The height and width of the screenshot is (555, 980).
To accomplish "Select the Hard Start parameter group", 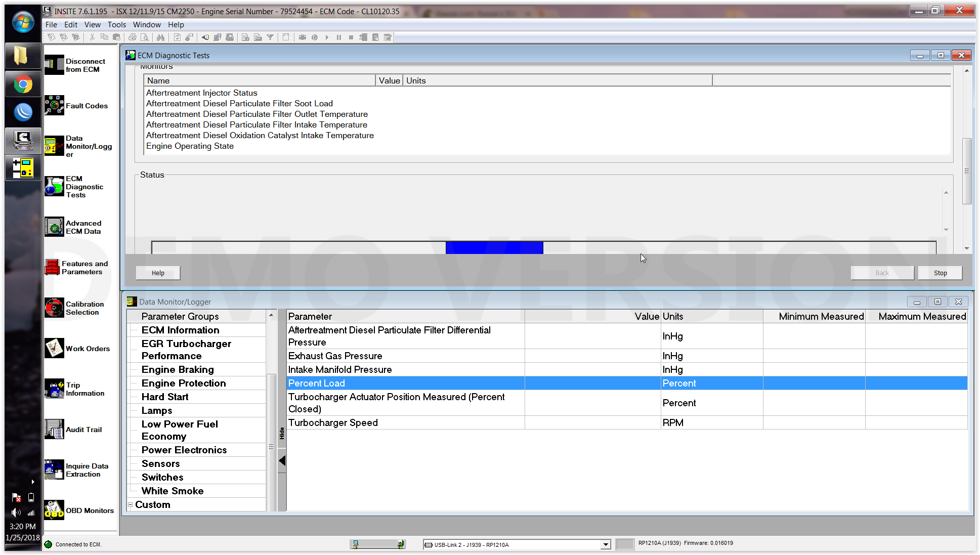I will point(165,397).
